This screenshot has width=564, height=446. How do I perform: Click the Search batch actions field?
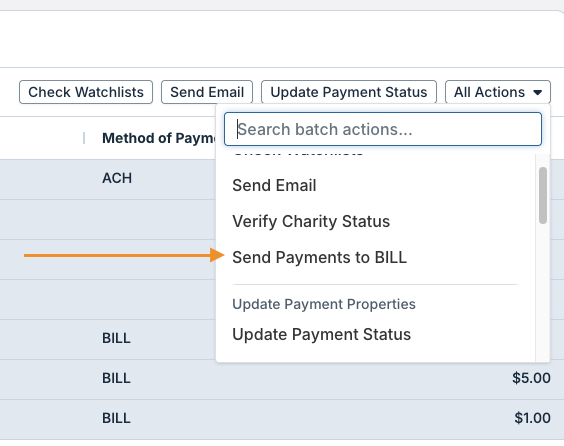pyautogui.click(x=383, y=129)
